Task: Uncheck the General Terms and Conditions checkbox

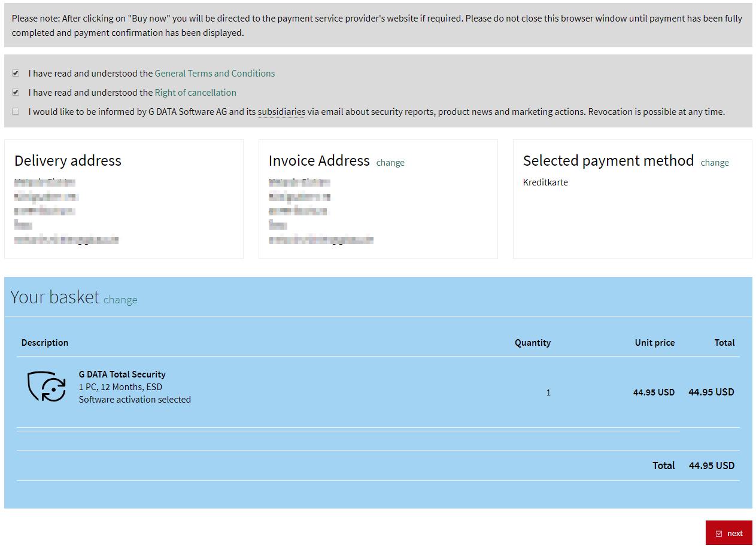Action: coord(16,73)
